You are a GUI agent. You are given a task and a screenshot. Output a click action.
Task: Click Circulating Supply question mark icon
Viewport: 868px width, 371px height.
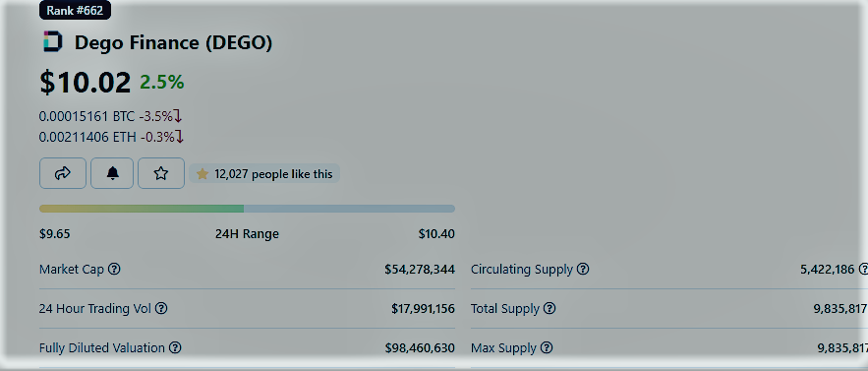point(583,269)
